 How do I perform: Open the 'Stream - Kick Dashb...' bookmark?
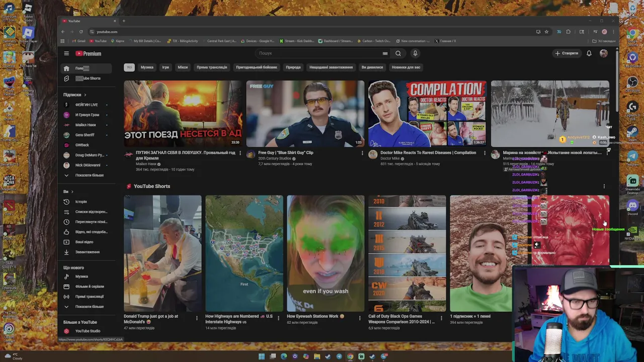tap(297, 41)
